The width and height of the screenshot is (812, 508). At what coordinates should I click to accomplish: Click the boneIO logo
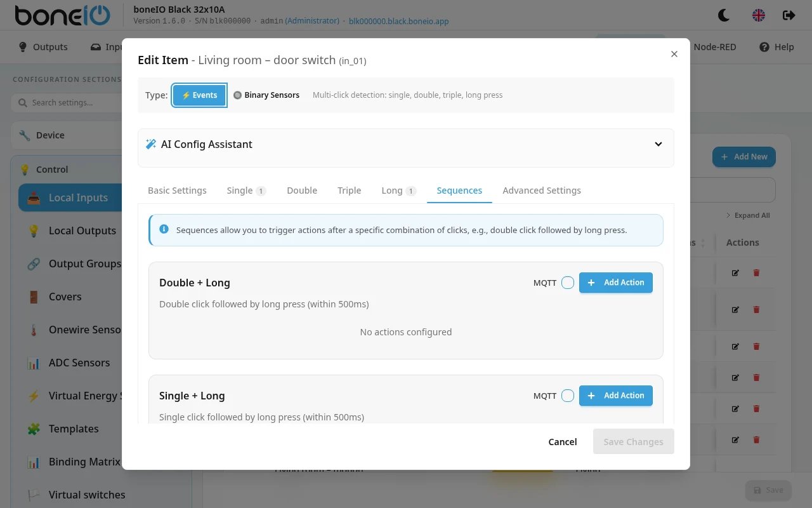[62, 15]
